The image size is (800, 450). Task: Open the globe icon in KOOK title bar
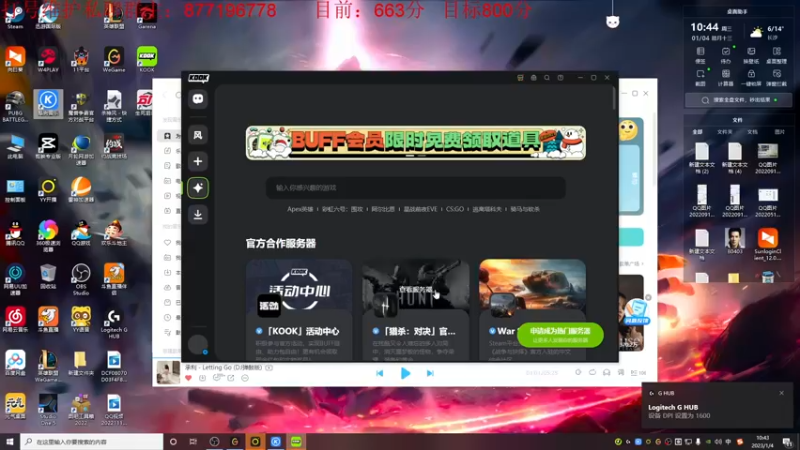534,78
